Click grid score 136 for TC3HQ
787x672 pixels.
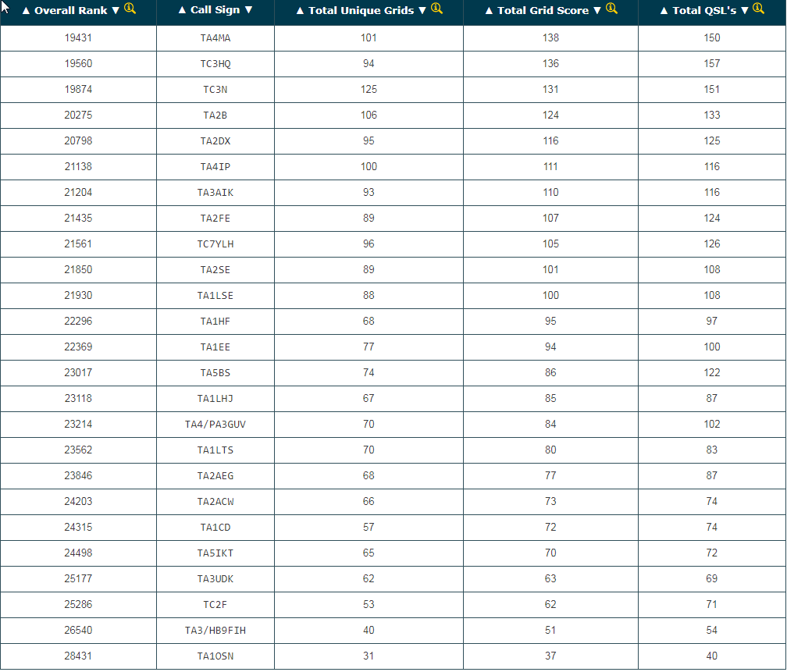point(550,63)
